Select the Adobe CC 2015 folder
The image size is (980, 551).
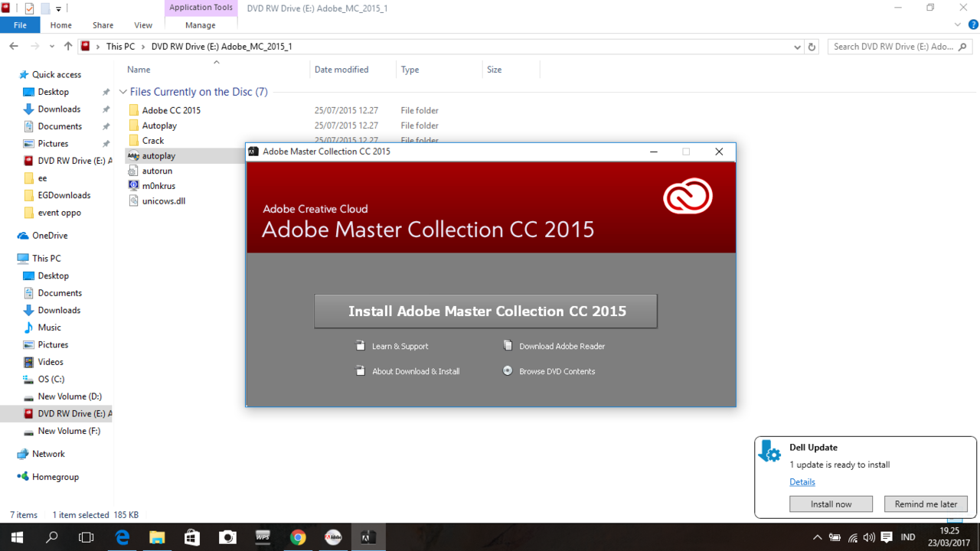pyautogui.click(x=171, y=110)
